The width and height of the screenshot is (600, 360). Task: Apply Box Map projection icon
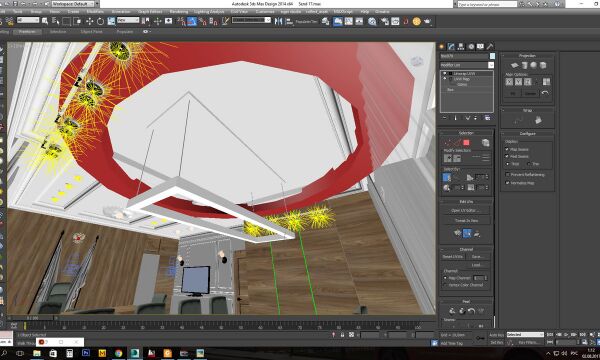point(543,65)
